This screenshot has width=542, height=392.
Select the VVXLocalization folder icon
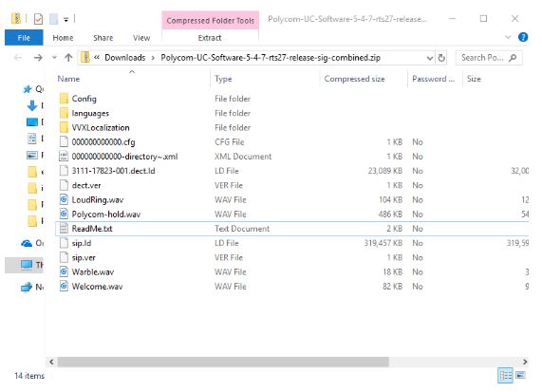64,127
